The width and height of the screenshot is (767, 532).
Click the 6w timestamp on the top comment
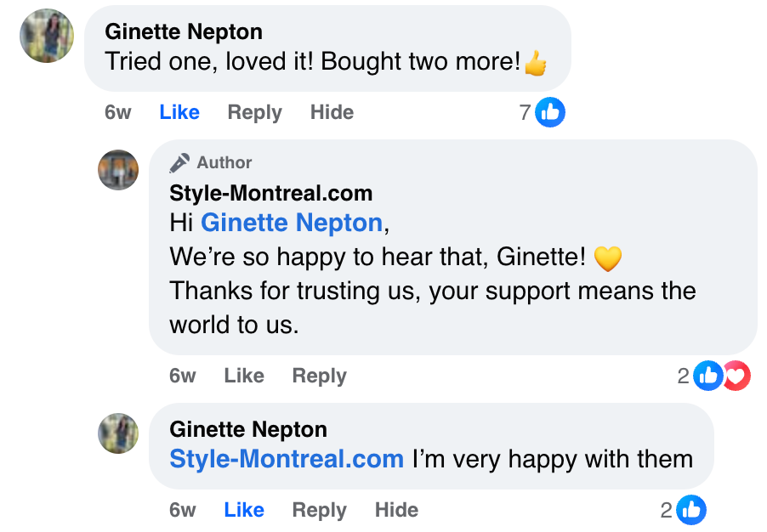point(118,112)
